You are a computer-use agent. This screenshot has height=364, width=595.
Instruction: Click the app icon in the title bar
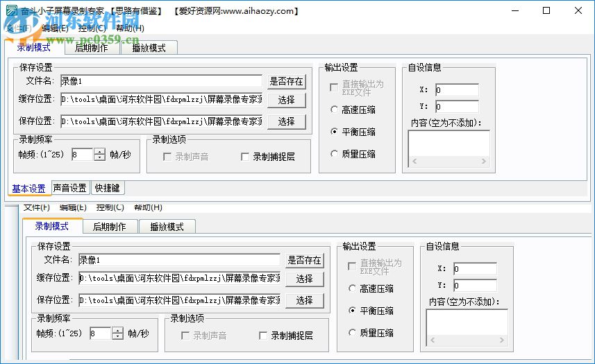point(11,10)
